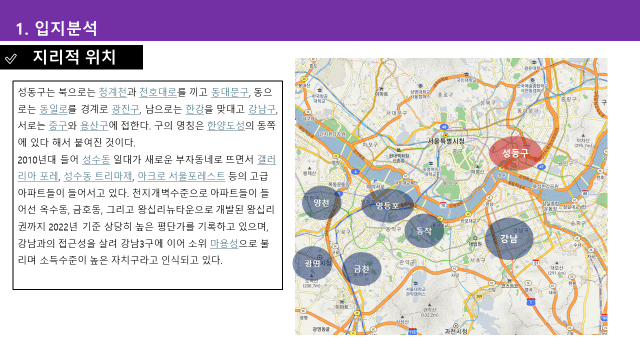Open the 청계천 hyperlink
This screenshot has width=640, height=360.
[113, 92]
